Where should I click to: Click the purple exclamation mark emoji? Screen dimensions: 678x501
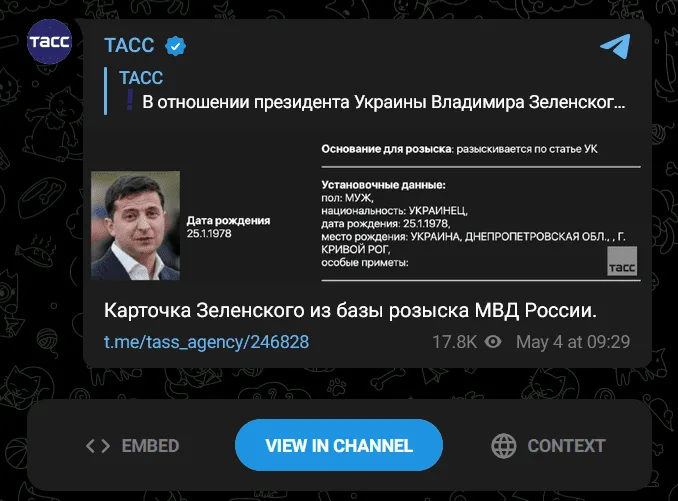(129, 99)
